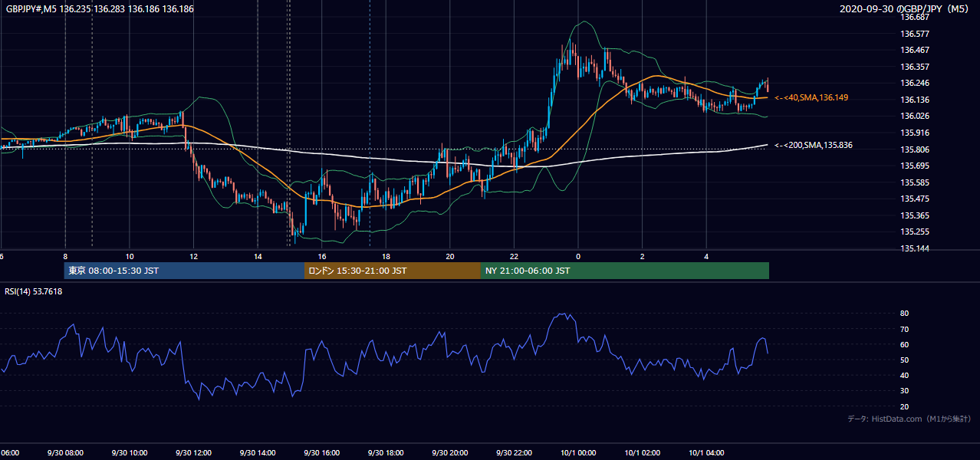Click price scale value 135.475
This screenshot has width=980, height=460.
coord(914,199)
